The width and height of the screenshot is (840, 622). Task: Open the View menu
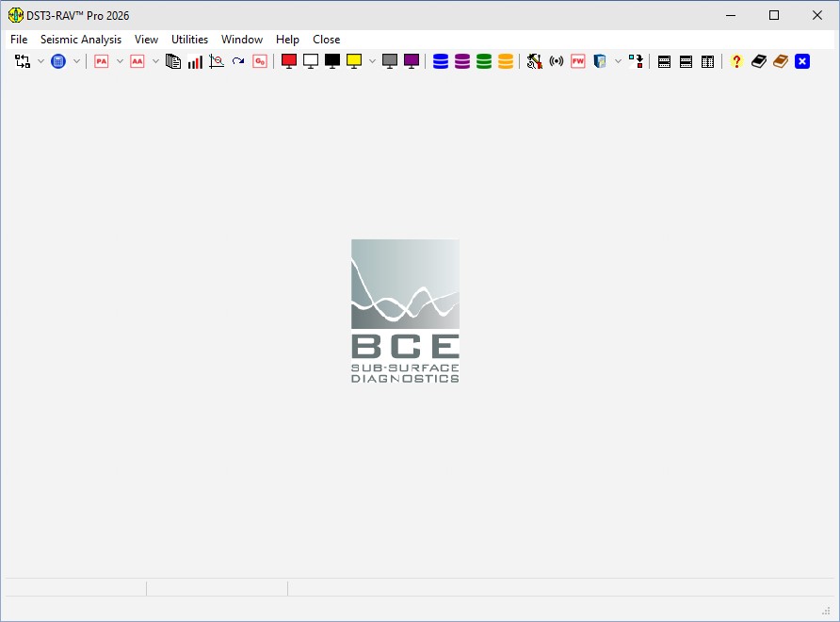pos(146,40)
